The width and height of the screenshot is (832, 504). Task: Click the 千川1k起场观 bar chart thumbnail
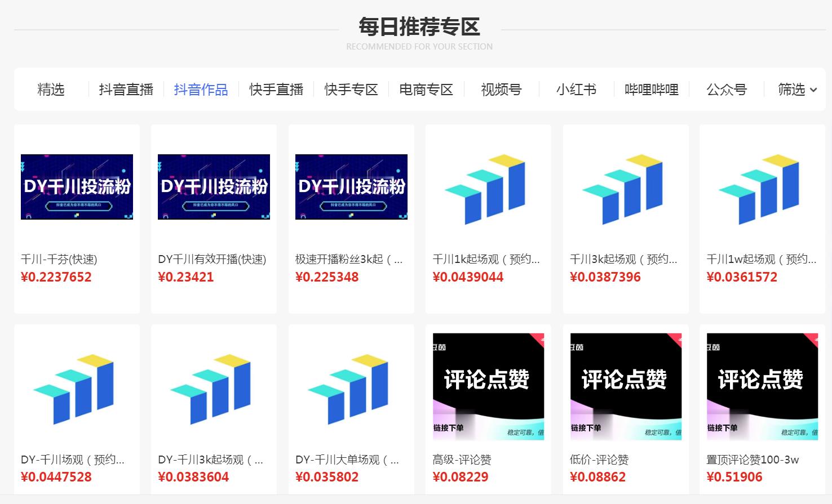(x=488, y=187)
